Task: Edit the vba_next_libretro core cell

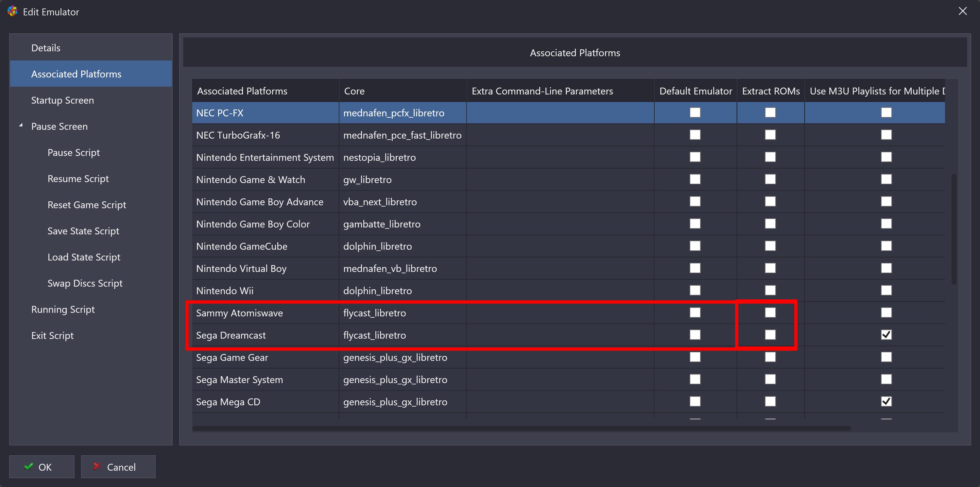Action: [x=403, y=202]
